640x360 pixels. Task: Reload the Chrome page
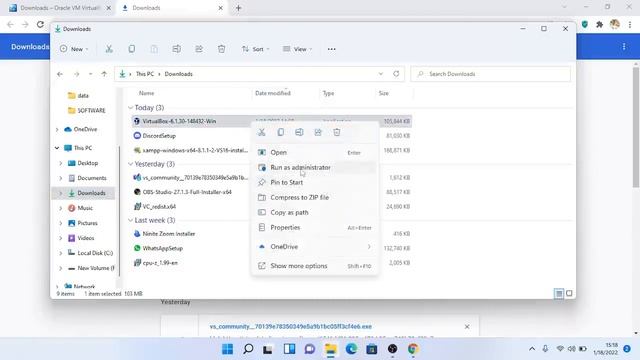[40, 24]
